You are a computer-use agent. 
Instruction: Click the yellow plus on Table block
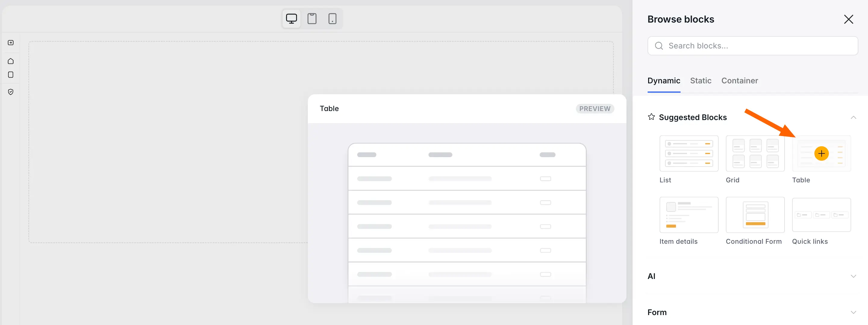click(821, 153)
